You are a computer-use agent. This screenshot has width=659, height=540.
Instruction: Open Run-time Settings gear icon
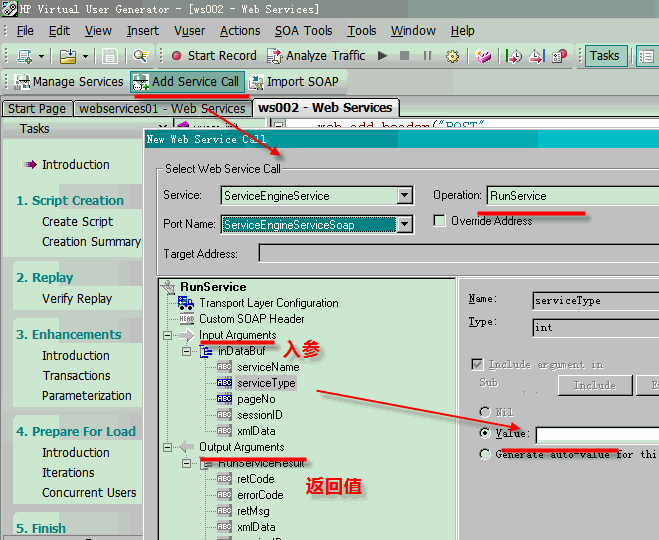pyautogui.click(x=452, y=56)
